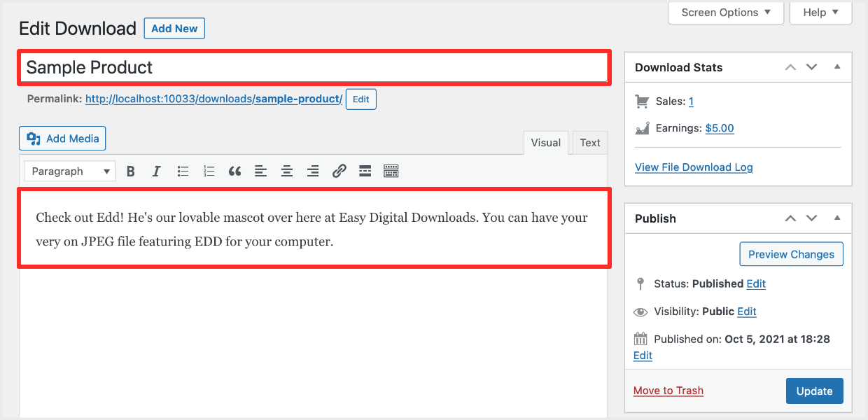Click the Publish panel title
868x420 pixels.
coord(655,218)
